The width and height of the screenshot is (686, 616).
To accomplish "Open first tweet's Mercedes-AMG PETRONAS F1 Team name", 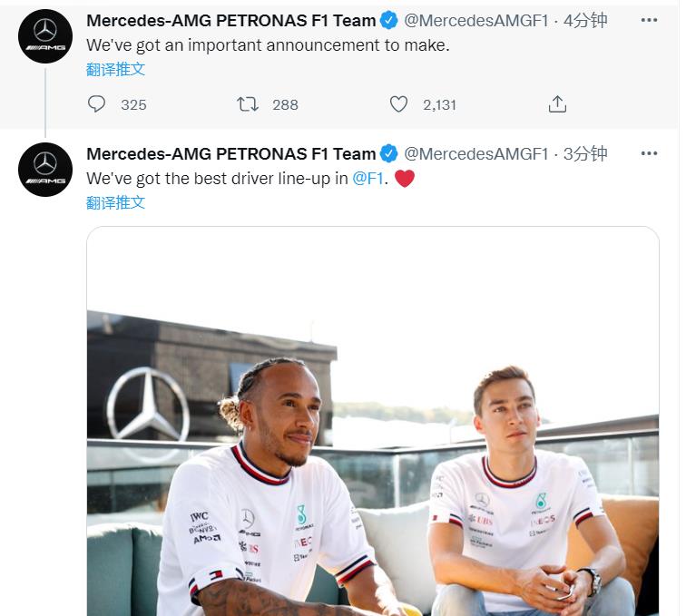I will tap(231, 21).
